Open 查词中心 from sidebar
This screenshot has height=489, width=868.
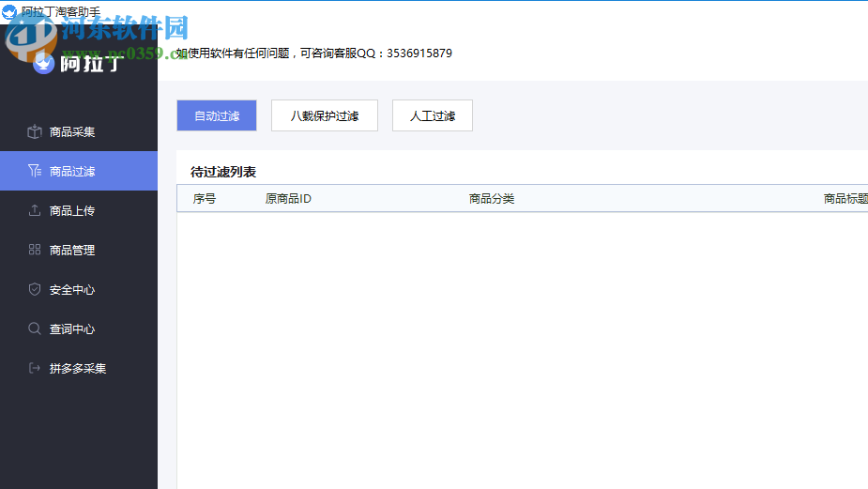point(79,329)
